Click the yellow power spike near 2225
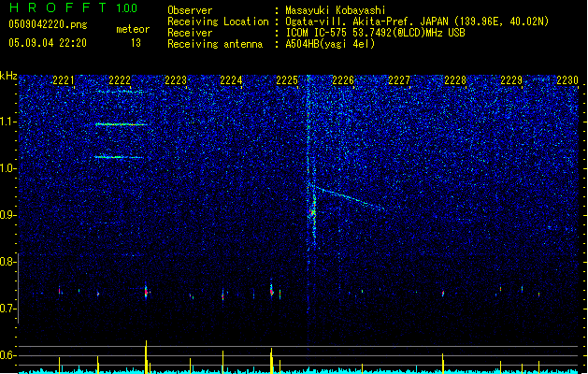Screen dimensions: 588x374 click(271, 361)
